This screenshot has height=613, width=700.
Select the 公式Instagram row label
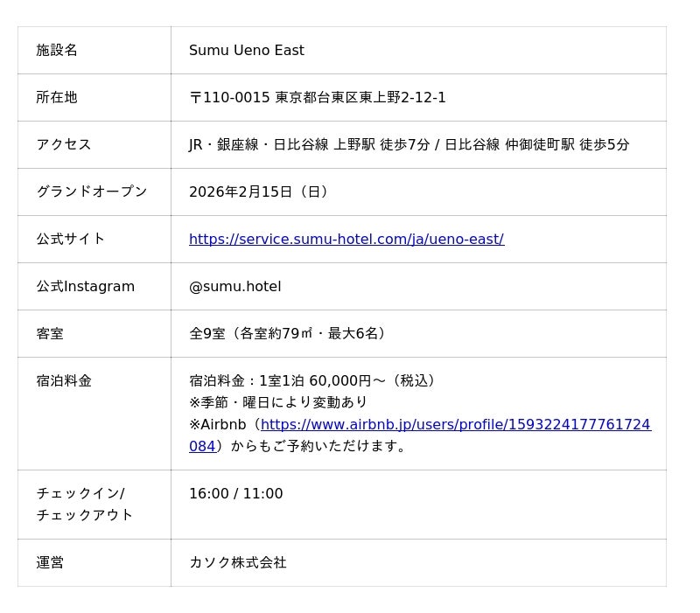tap(85, 287)
